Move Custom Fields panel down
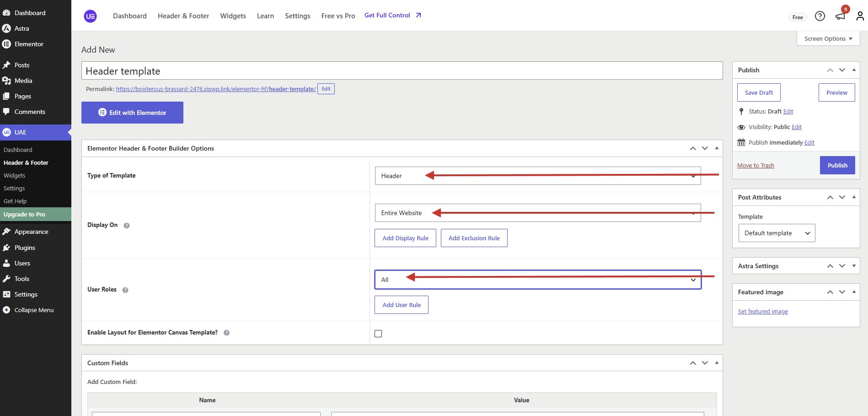Image resolution: width=868 pixels, height=416 pixels. pos(705,363)
